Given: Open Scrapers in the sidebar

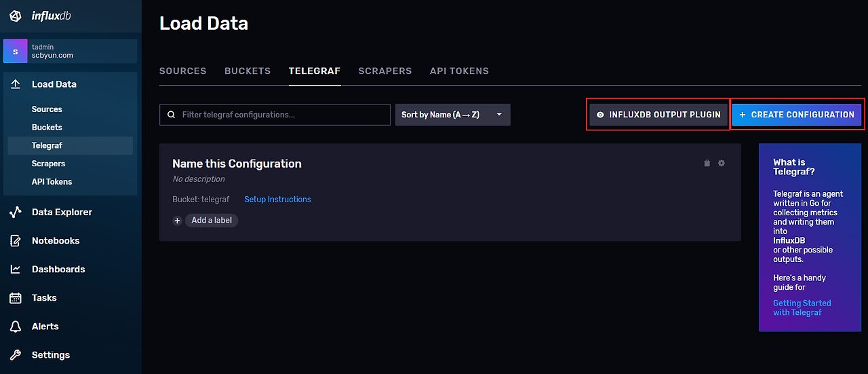Looking at the screenshot, I should [x=49, y=164].
